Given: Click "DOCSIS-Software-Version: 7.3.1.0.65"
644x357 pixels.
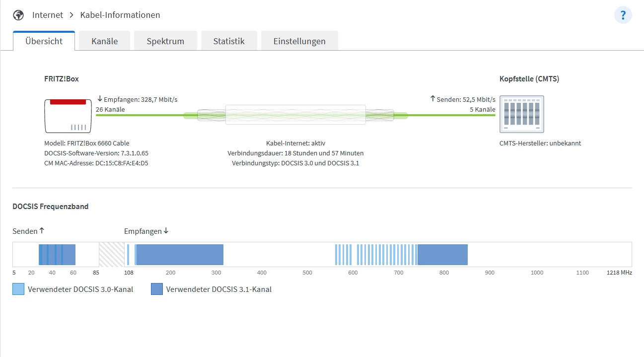Looking at the screenshot, I should point(96,153).
